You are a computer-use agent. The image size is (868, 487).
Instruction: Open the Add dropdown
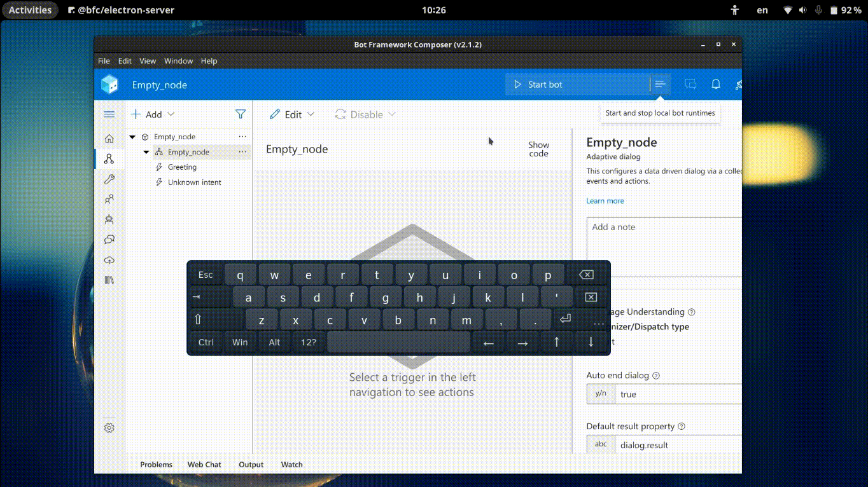tap(153, 114)
